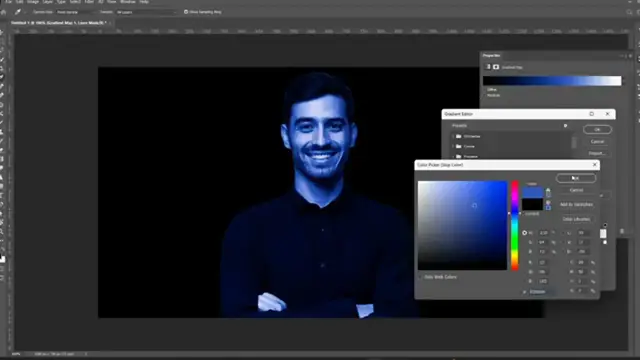Open the Presets gear menu in Gradient Editor

pyautogui.click(x=565, y=126)
